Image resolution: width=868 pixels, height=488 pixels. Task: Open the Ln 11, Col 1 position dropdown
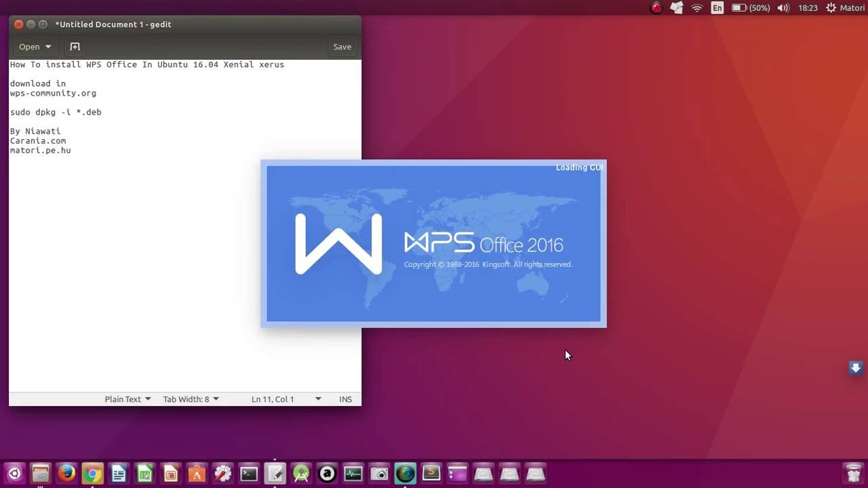point(286,399)
